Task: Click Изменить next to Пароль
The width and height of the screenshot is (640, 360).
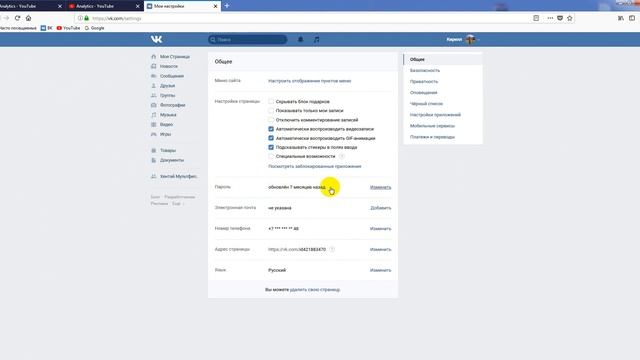Action: coord(380,187)
